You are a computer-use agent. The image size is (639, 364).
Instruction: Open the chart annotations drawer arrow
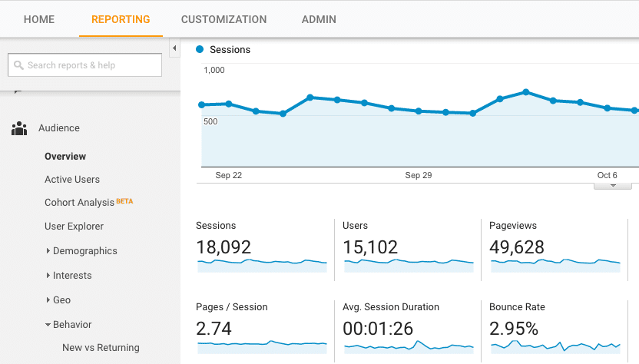613,186
